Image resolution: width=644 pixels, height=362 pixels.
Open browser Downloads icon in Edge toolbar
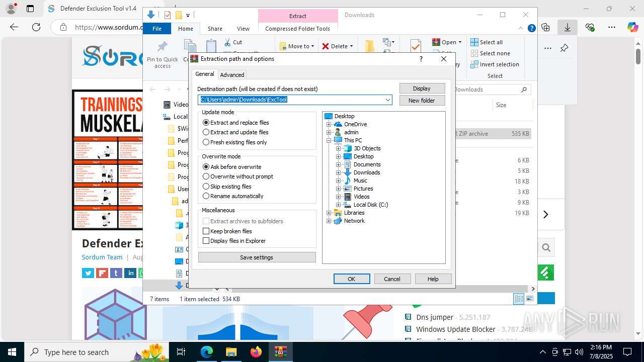coord(567,27)
